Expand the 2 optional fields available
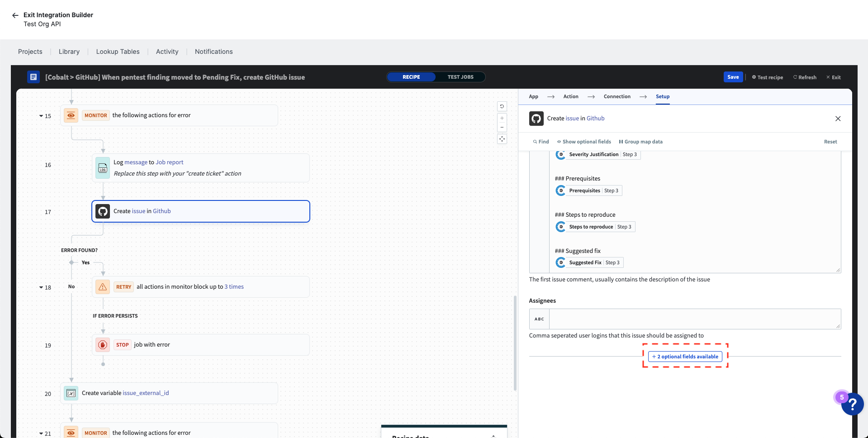Viewport: 868px width, 438px height. click(x=685, y=357)
